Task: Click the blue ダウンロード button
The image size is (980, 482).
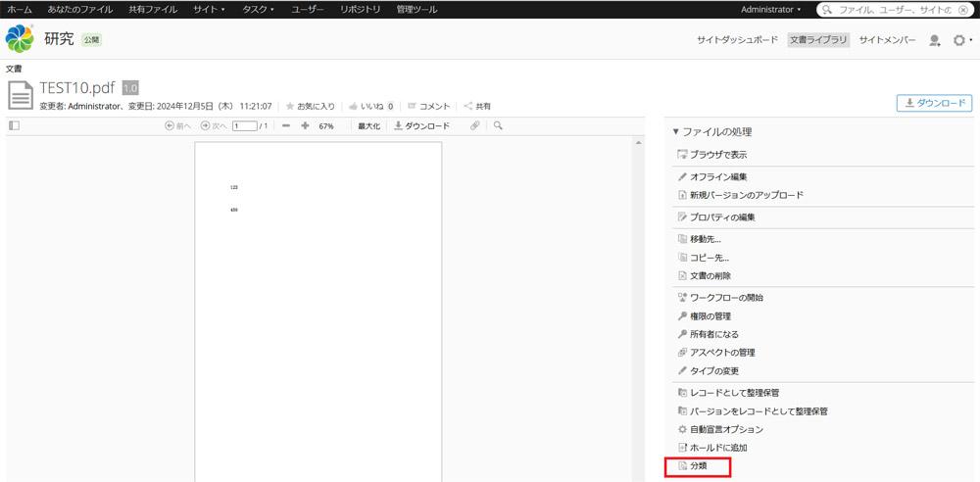Action: [x=934, y=103]
